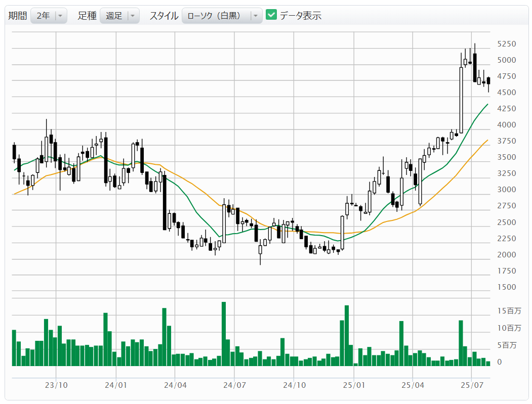Image resolution: width=532 pixels, height=404 pixels.
Task: Click the 足種 label
Action: click(x=87, y=16)
